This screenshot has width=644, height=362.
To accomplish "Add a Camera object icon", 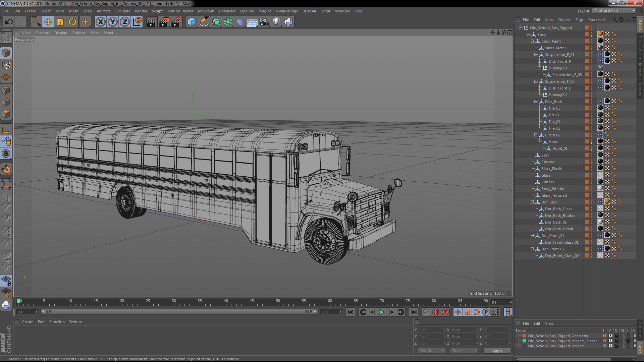I will pyautogui.click(x=264, y=22).
